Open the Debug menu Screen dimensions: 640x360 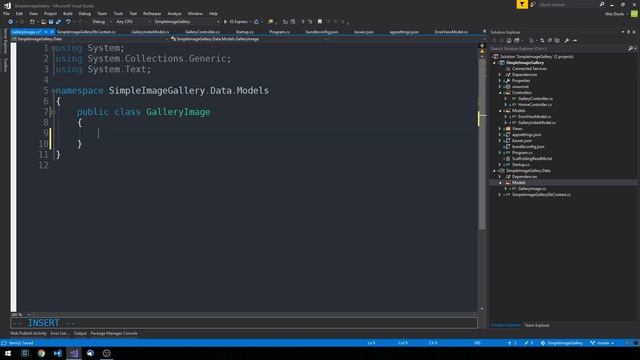pos(84,13)
